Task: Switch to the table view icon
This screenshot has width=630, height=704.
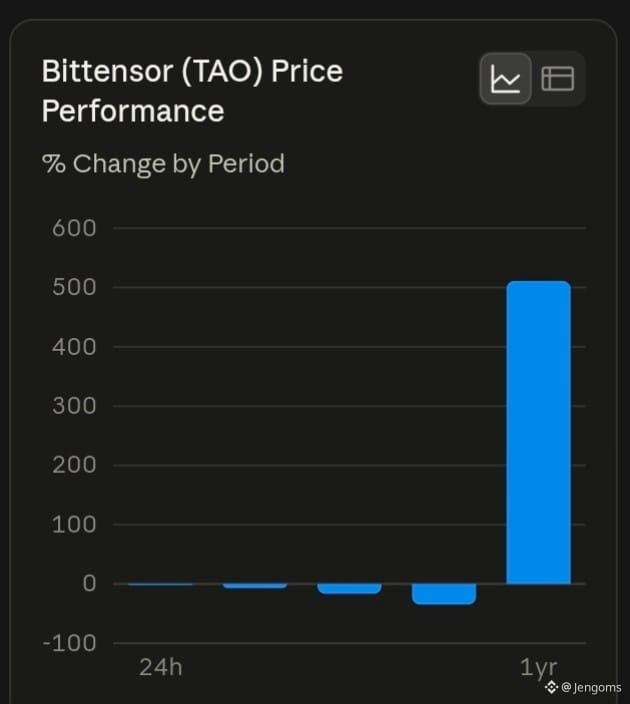Action: 558,79
